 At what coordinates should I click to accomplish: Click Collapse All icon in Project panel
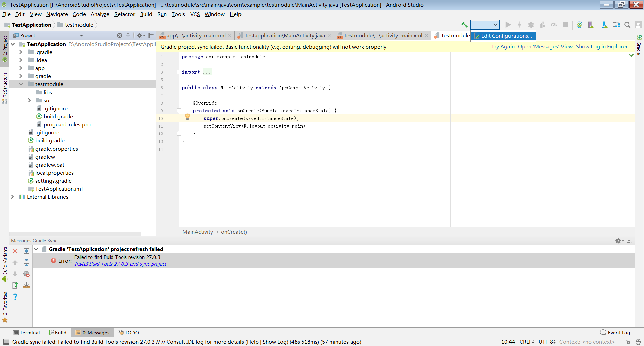click(x=128, y=35)
